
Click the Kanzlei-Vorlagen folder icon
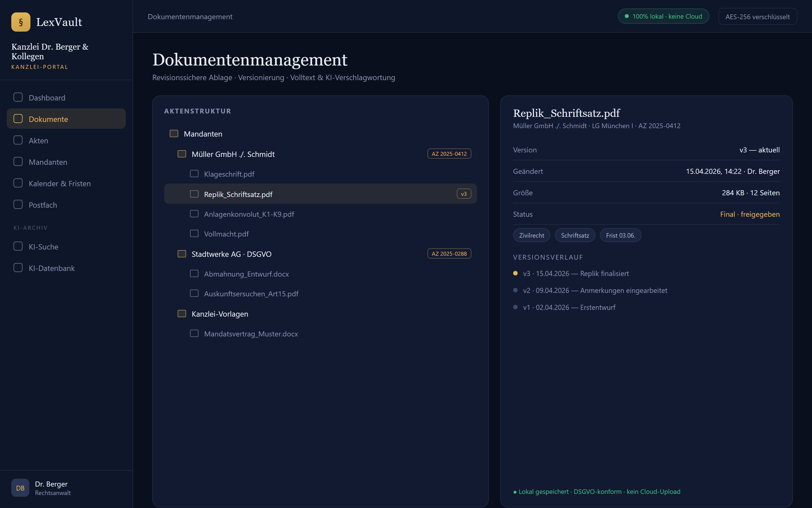[182, 314]
